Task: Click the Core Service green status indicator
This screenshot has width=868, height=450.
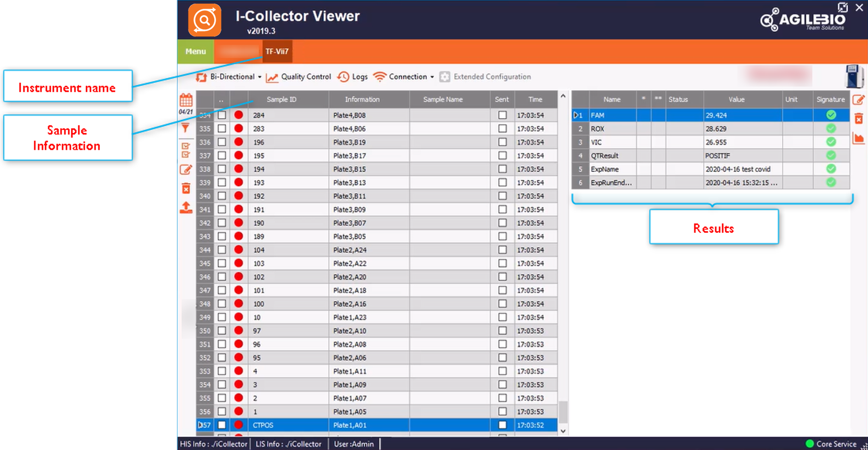Action: click(810, 444)
